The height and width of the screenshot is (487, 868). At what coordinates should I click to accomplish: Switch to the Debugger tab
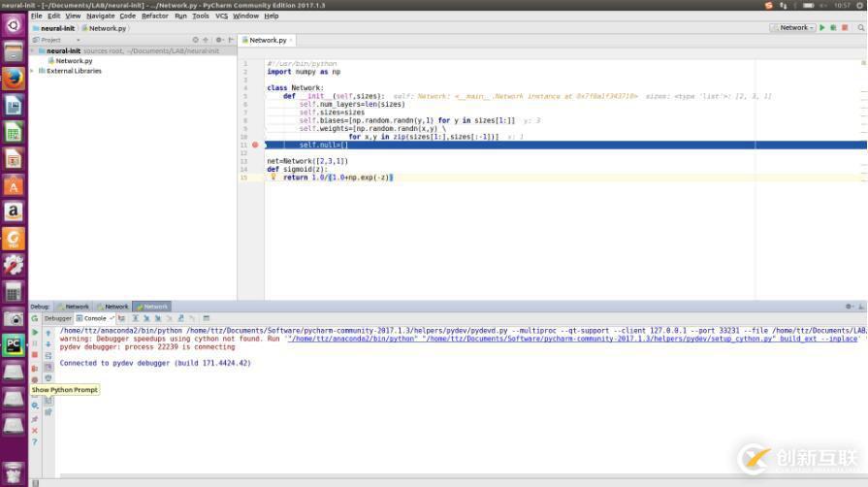point(57,318)
